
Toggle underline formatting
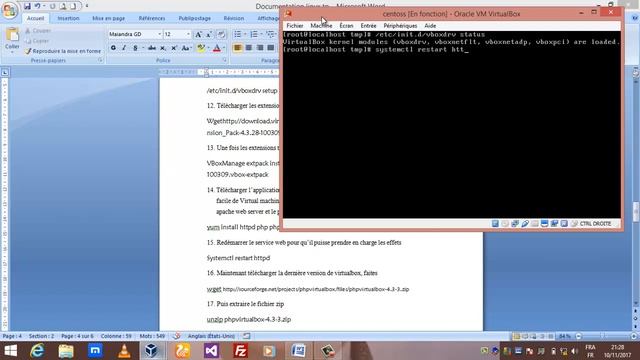[135, 48]
